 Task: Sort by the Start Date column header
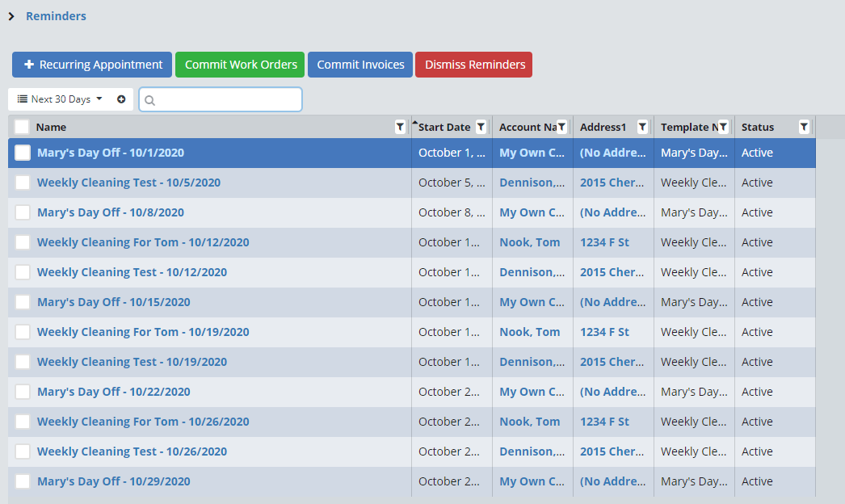click(444, 127)
